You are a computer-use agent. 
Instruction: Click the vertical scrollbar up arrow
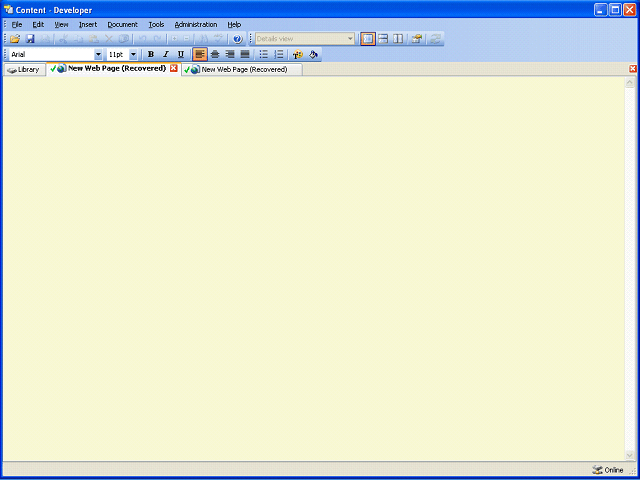629,83
